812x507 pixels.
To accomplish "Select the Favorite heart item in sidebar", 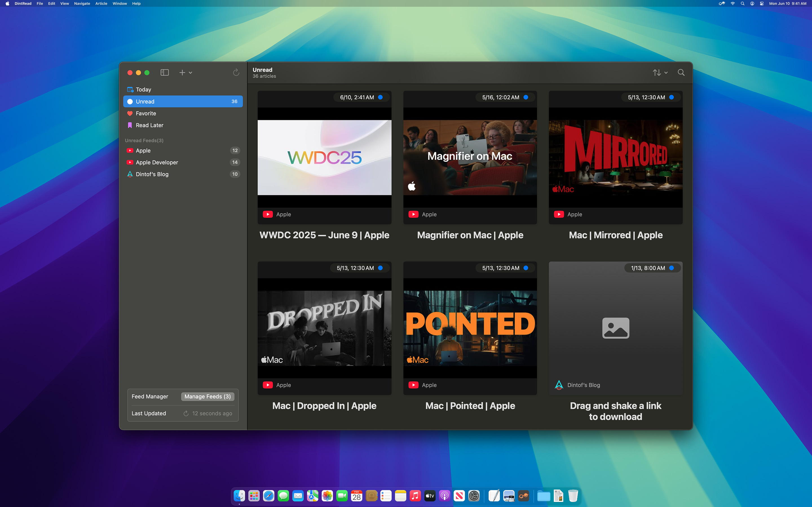I will pos(145,113).
